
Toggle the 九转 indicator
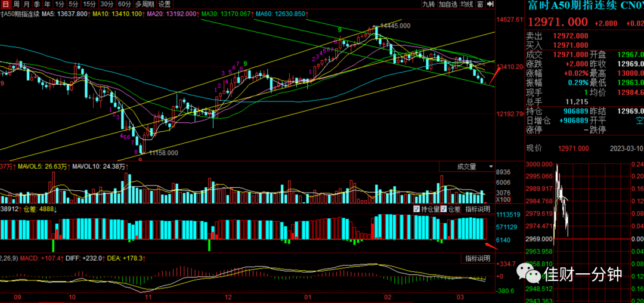pos(429,4)
